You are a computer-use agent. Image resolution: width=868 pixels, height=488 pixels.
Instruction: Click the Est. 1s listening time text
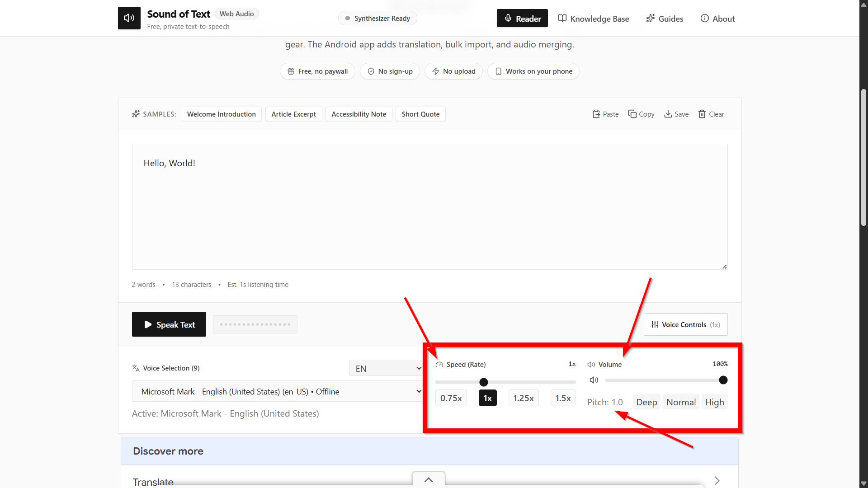click(x=258, y=285)
